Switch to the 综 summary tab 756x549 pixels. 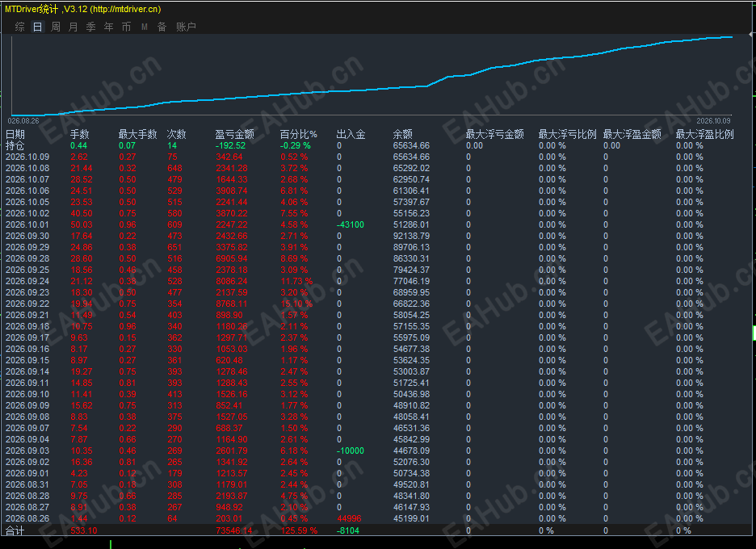(19, 27)
